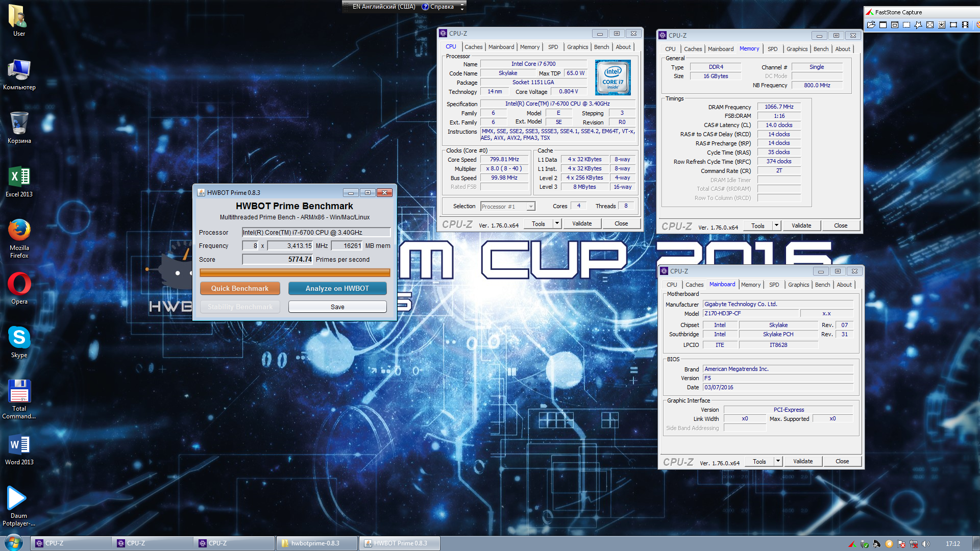Screen dimensions: 980x551
Task: Click the Справка help language bar item
Action: 438,7
